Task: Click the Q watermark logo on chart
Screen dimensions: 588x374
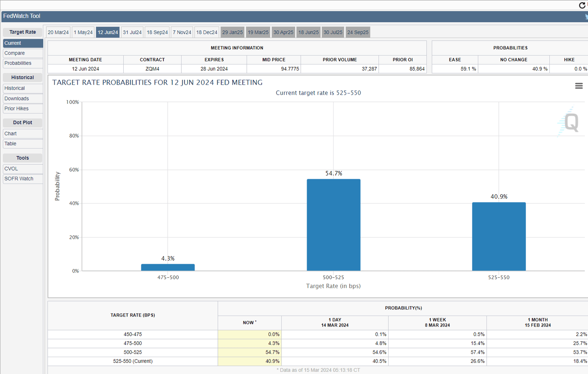Action: 570,123
